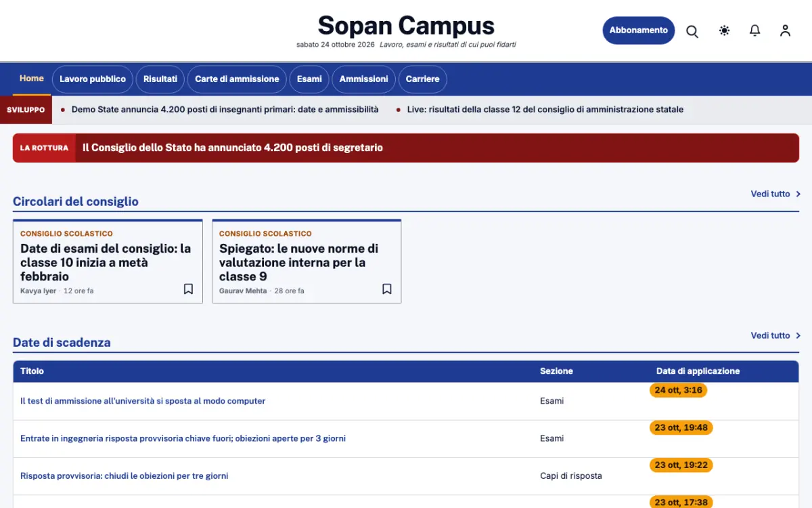This screenshot has height=508, width=812.
Task: Open article 'Date di esami del consiglio'
Action: click(106, 262)
